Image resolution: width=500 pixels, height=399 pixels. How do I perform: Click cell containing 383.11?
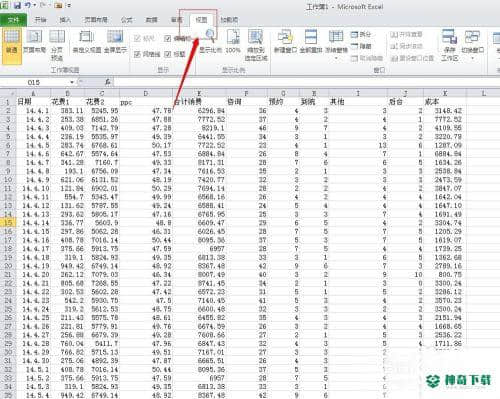67,110
